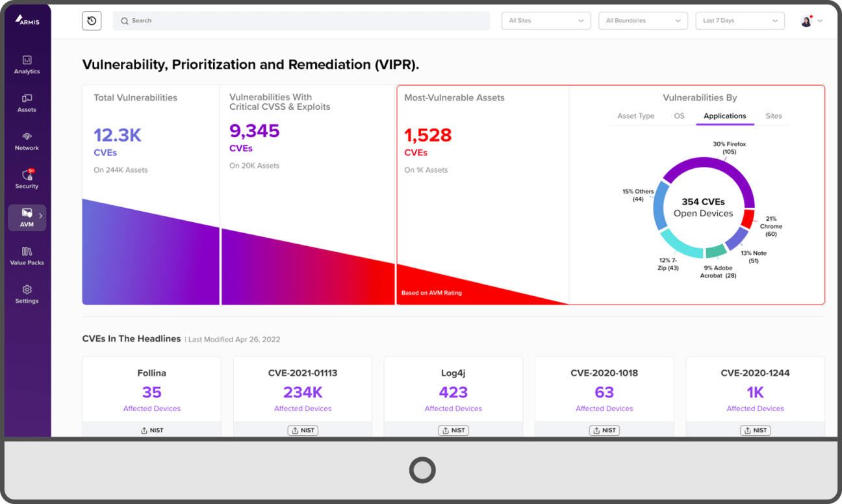
Task: Click Log4j 423 affected devices count
Action: (x=453, y=392)
